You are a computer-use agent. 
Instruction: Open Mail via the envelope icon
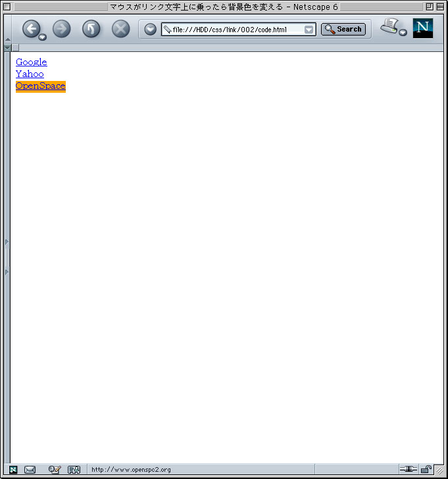30,470
